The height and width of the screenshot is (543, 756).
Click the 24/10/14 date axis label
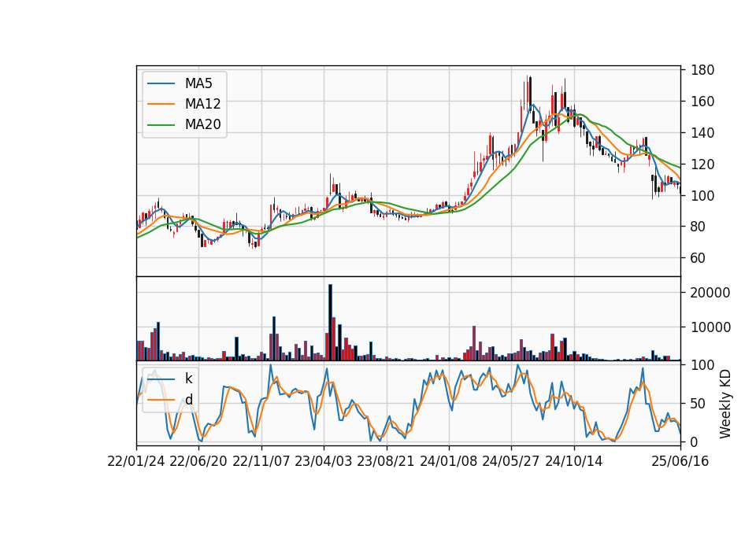coord(574,461)
